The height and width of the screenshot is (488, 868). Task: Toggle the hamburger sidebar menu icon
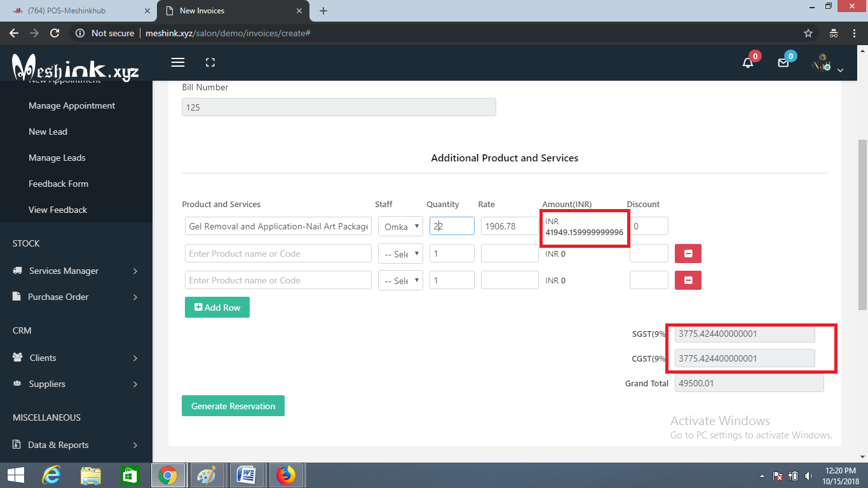tap(178, 62)
